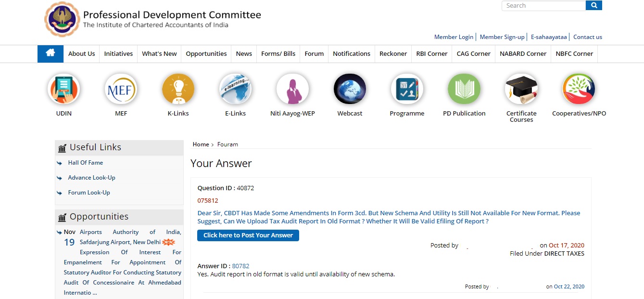Open the Initiatives menu
Screen dimensions: 644x299
118,54
